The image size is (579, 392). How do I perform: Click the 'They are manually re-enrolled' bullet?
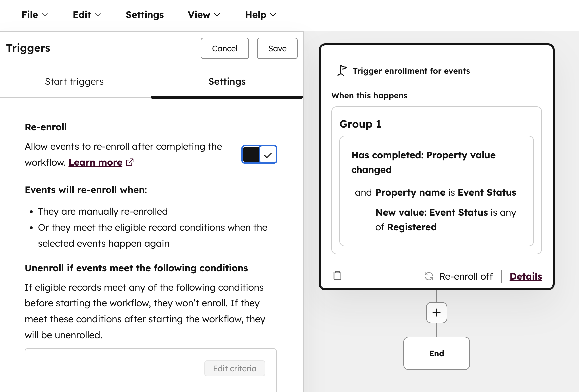tap(103, 211)
